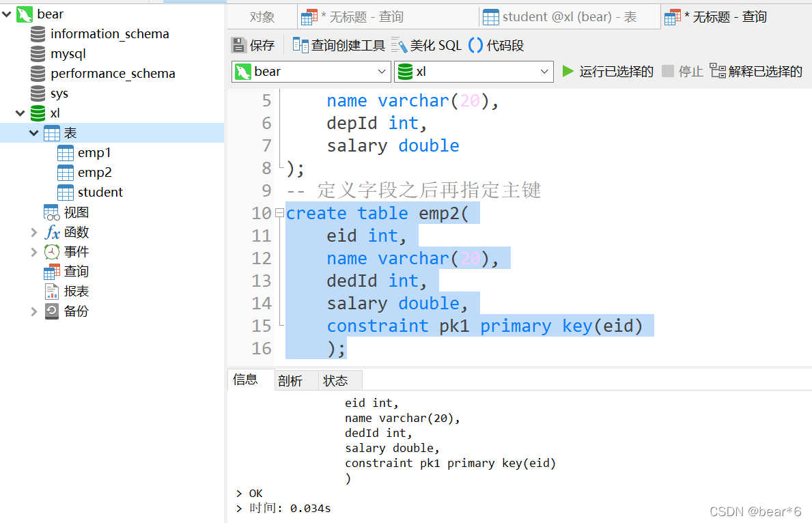Select the performance_schema database name
The width and height of the screenshot is (812, 523).
pyautogui.click(x=113, y=74)
